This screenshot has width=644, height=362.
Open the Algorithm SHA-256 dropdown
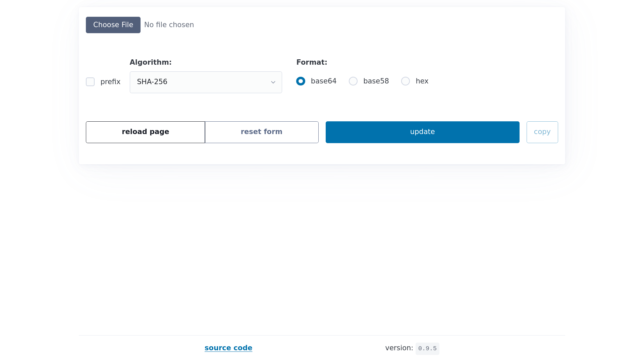(206, 82)
